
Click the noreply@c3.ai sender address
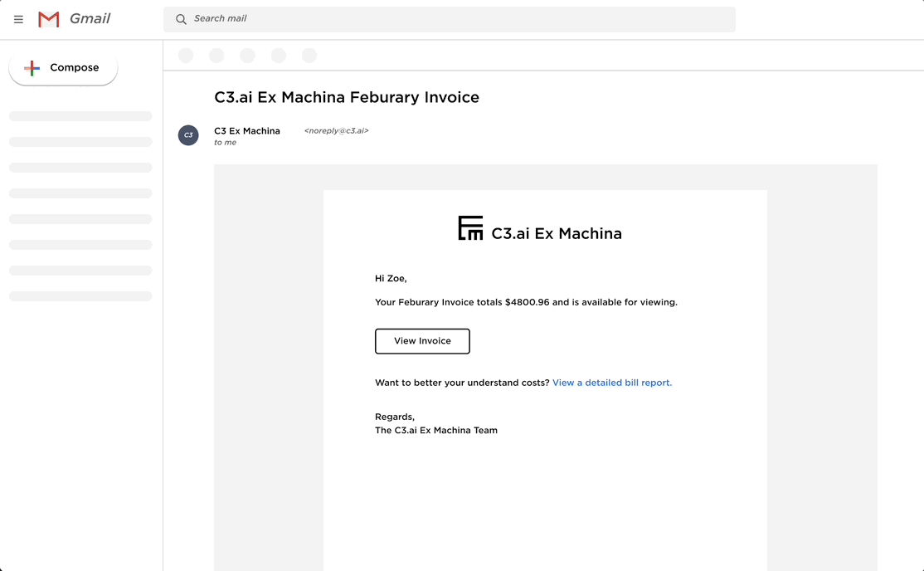tap(337, 131)
